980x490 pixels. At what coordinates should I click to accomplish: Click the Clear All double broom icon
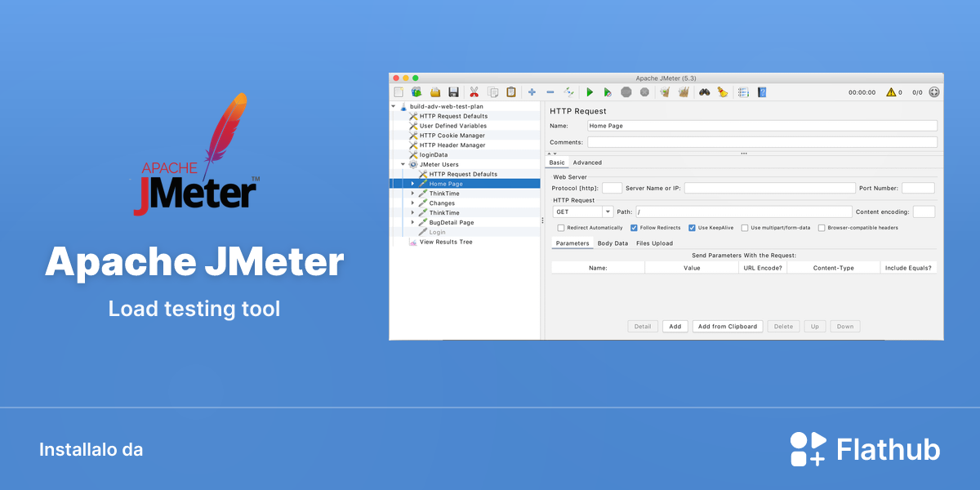684,92
